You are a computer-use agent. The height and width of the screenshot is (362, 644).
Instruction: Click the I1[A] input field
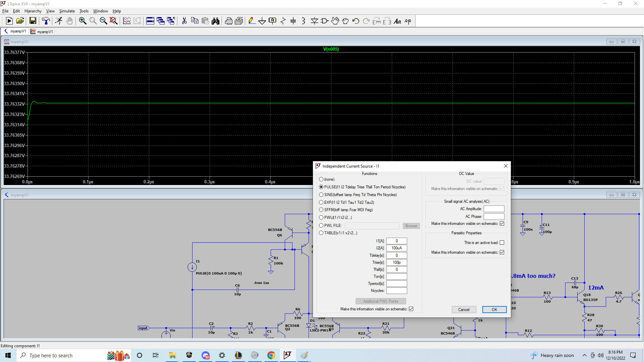click(x=397, y=241)
